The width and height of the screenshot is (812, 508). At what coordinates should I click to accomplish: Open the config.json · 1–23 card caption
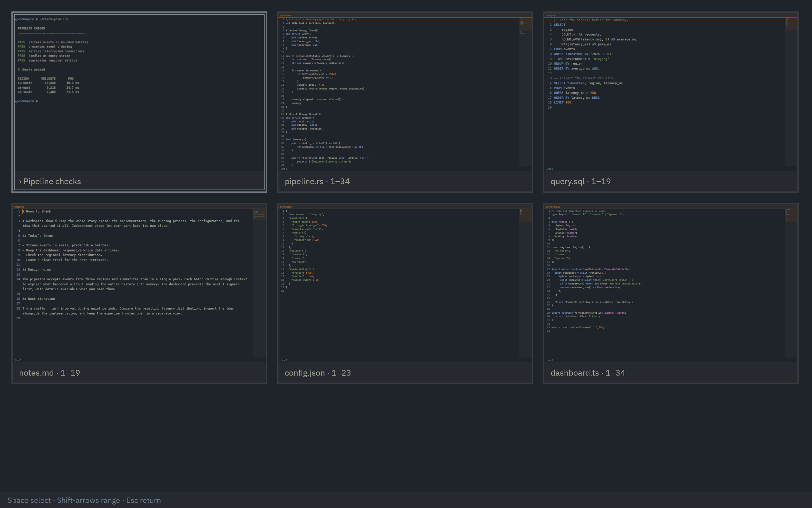405,373
